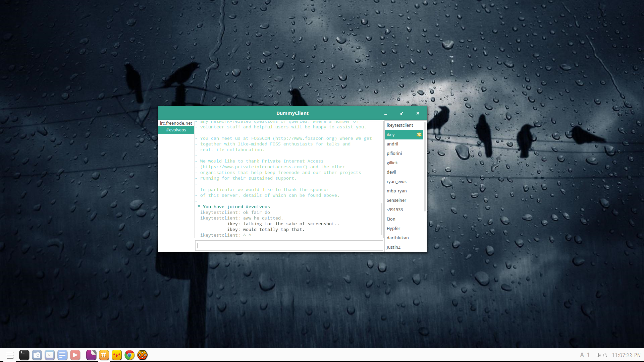
Task: Click the keyboard layout A indicator
Action: tap(582, 355)
